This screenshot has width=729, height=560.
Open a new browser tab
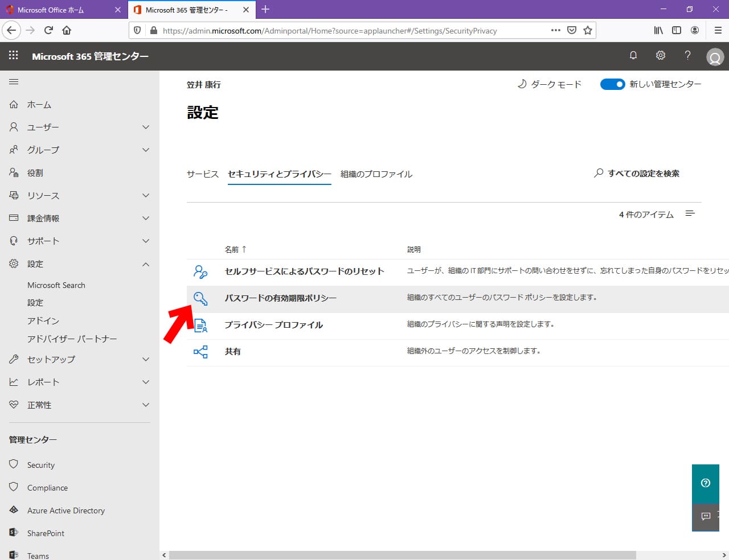click(x=265, y=9)
